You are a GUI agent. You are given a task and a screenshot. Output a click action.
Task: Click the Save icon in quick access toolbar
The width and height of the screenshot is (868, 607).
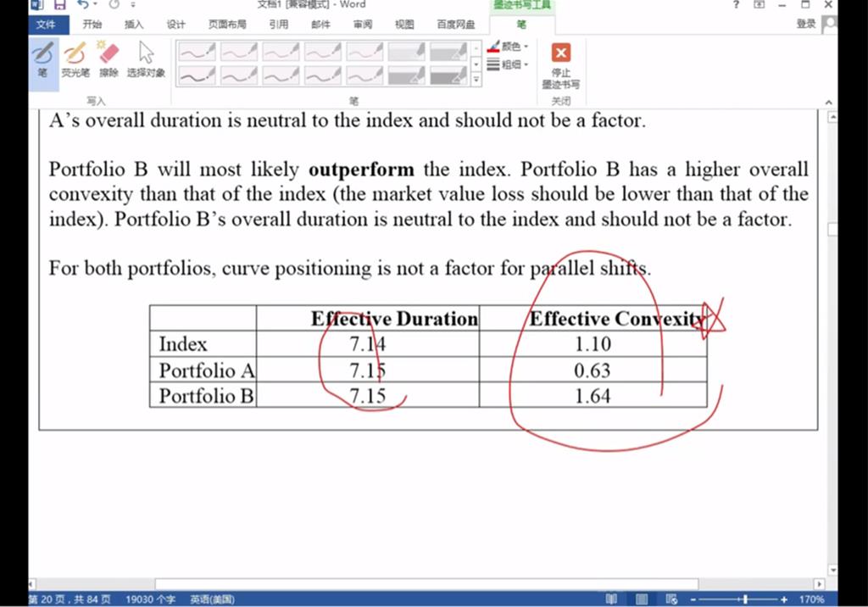tap(59, 5)
